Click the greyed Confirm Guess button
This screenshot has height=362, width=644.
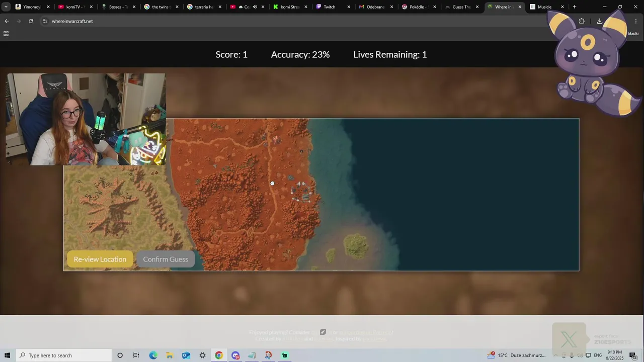[x=166, y=259]
